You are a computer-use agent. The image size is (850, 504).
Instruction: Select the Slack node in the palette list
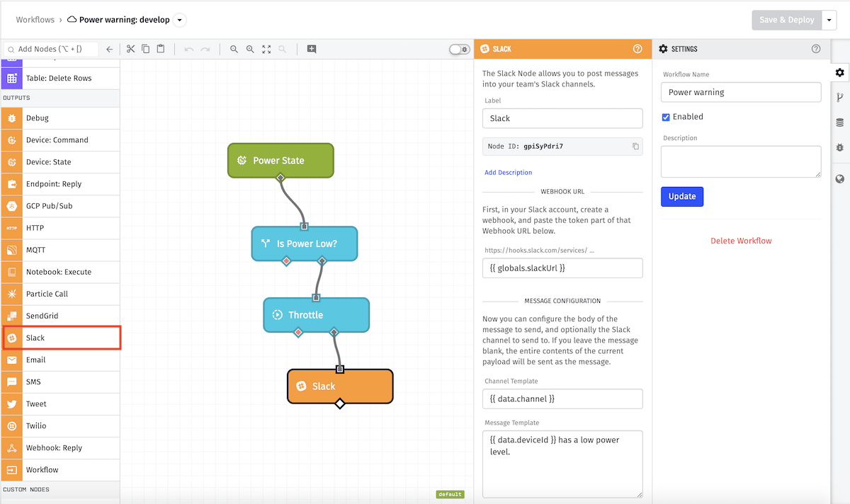tap(60, 338)
